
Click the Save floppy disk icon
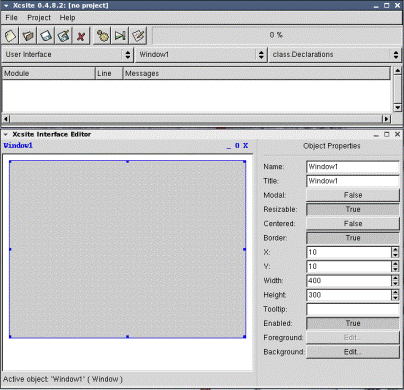[x=46, y=35]
